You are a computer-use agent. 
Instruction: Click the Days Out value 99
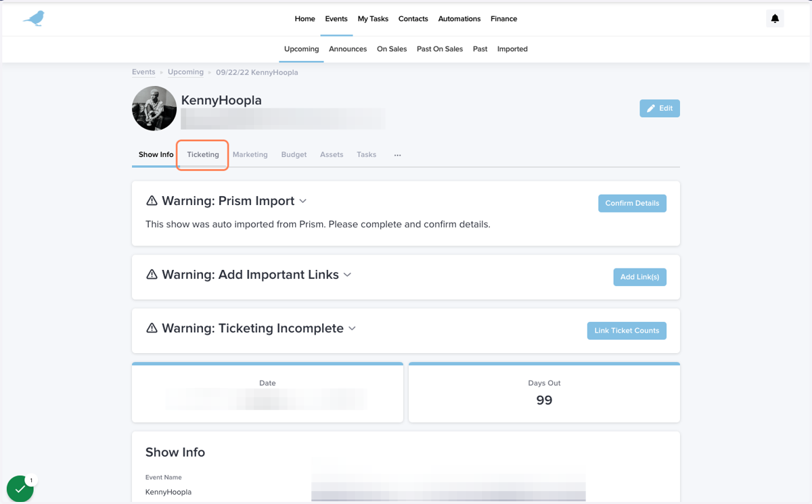(544, 400)
